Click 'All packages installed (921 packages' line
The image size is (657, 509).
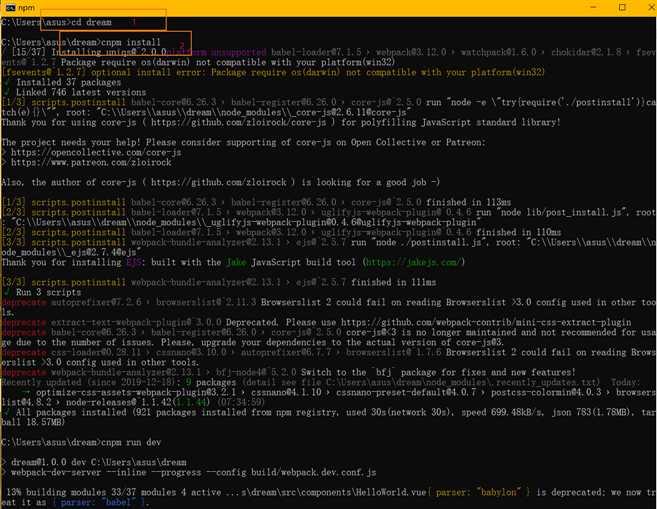point(328,417)
